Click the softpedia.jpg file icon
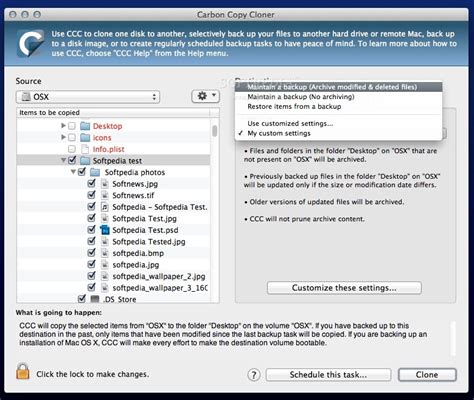The width and height of the screenshot is (474, 400). [105, 265]
